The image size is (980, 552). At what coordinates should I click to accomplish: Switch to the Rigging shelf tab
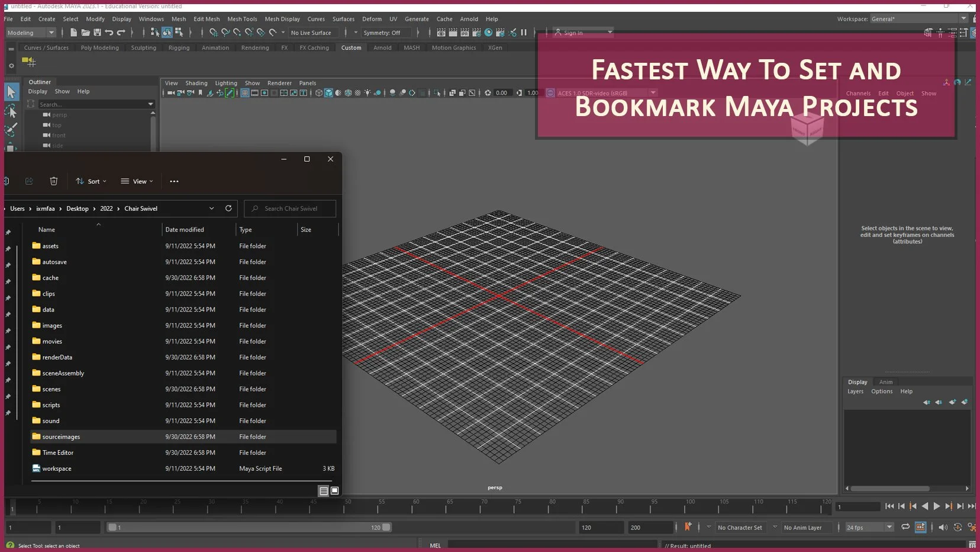click(179, 48)
